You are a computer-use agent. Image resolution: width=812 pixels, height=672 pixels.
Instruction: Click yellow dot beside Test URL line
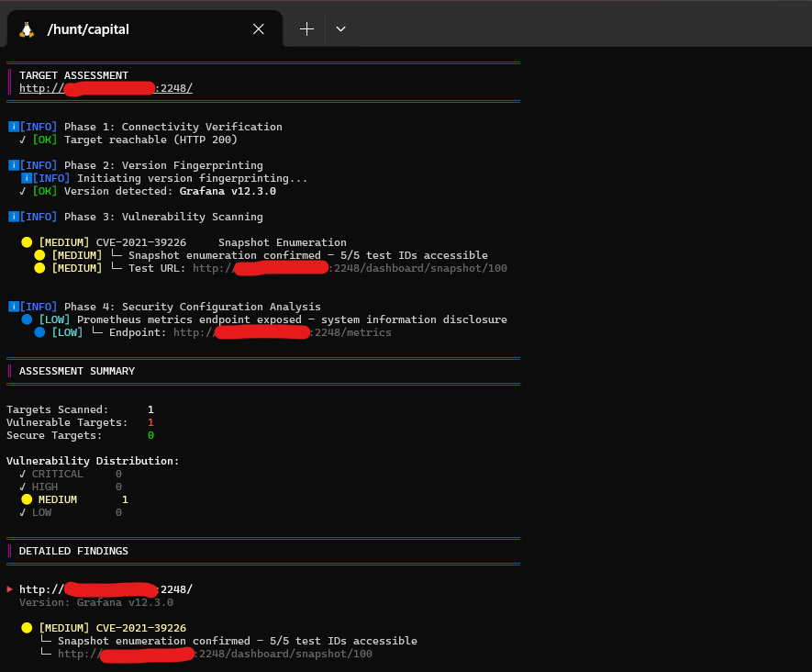(x=39, y=268)
